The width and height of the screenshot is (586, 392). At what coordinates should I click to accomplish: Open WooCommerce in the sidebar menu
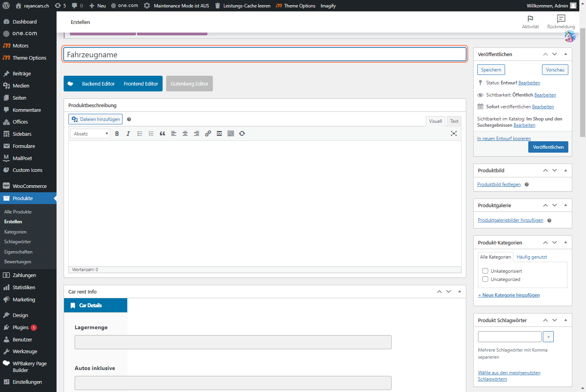click(x=28, y=186)
